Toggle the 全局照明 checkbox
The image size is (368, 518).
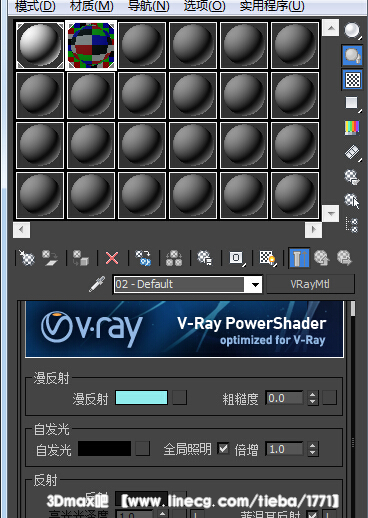223,448
